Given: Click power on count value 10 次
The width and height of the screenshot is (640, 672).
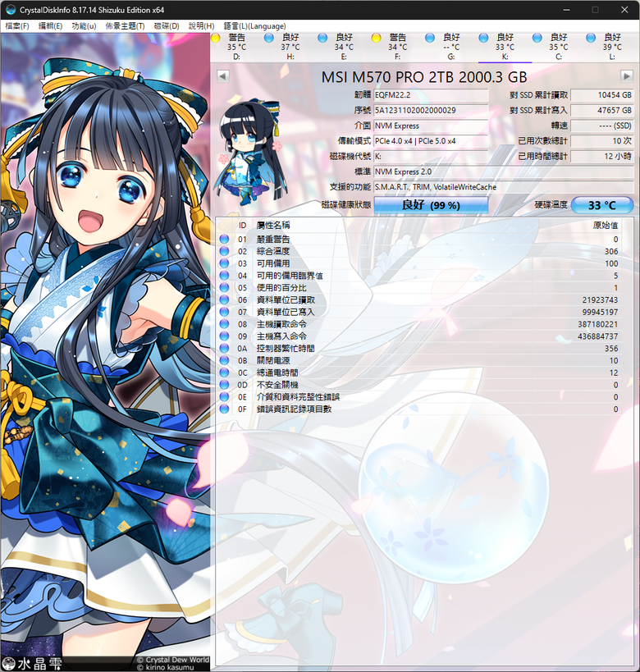Looking at the screenshot, I should 602,141.
